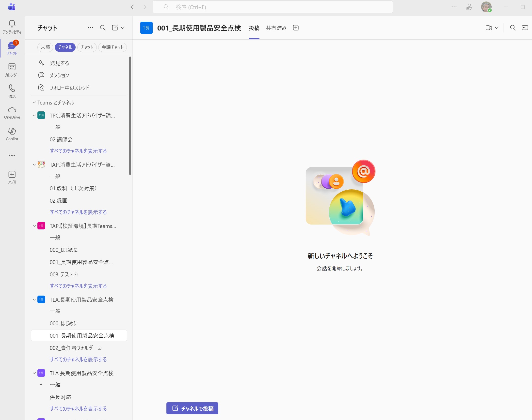Open the 003_テスト private channel
Viewport: 532px width, 420px height.
tap(79, 274)
